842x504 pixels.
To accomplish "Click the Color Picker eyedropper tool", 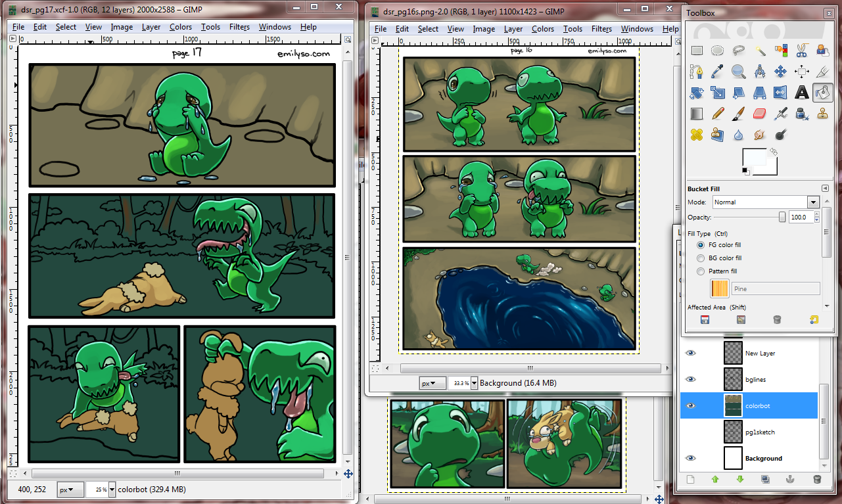I will click(x=717, y=72).
